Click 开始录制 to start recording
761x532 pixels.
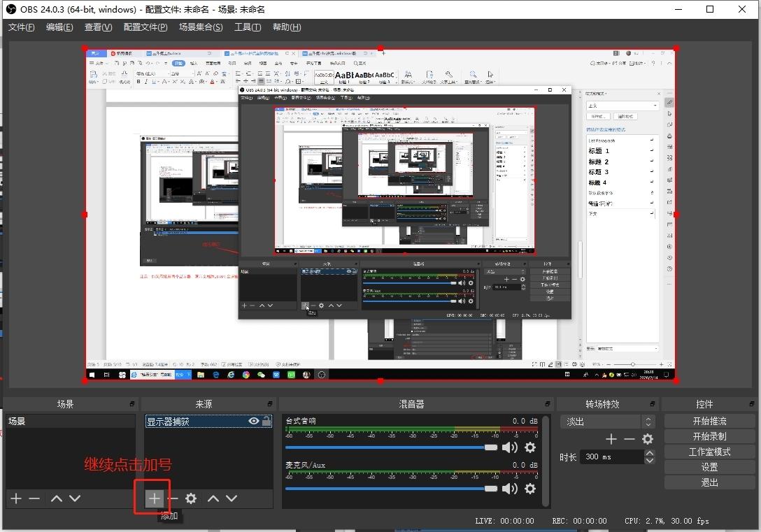[x=709, y=436]
